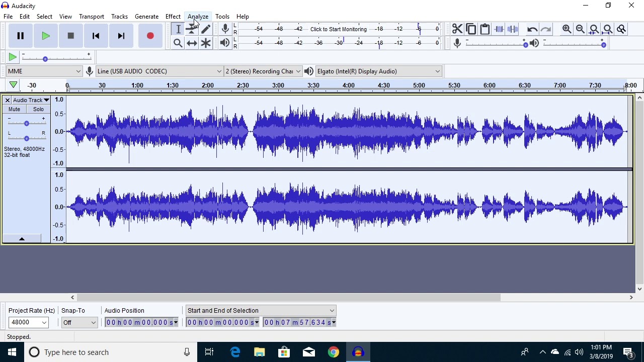
Task: Click Fit Selection to width icon
Action: click(x=594, y=29)
